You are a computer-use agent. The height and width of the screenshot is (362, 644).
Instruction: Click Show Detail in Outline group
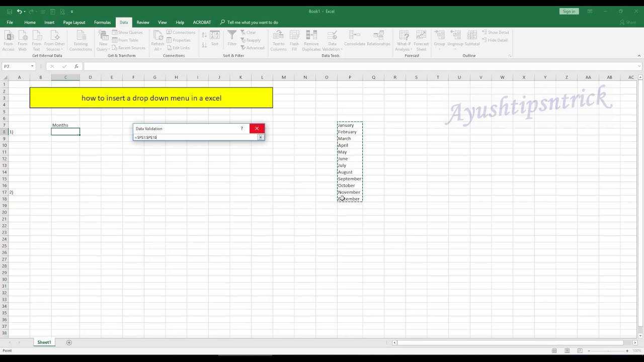[496, 32]
